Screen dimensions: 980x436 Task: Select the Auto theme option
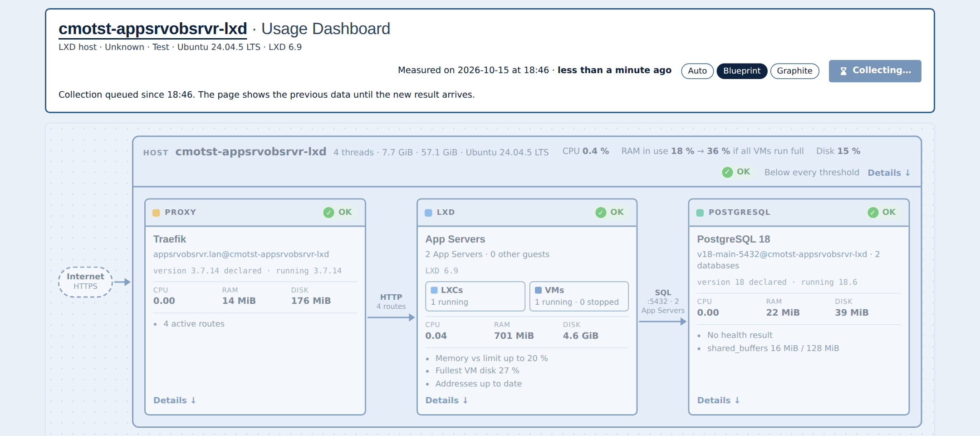pos(697,71)
